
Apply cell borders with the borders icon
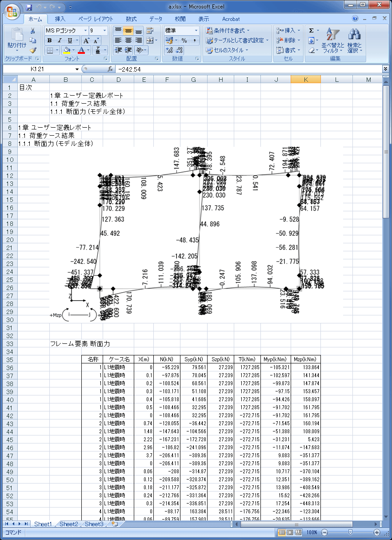pyautogui.click(x=50, y=50)
